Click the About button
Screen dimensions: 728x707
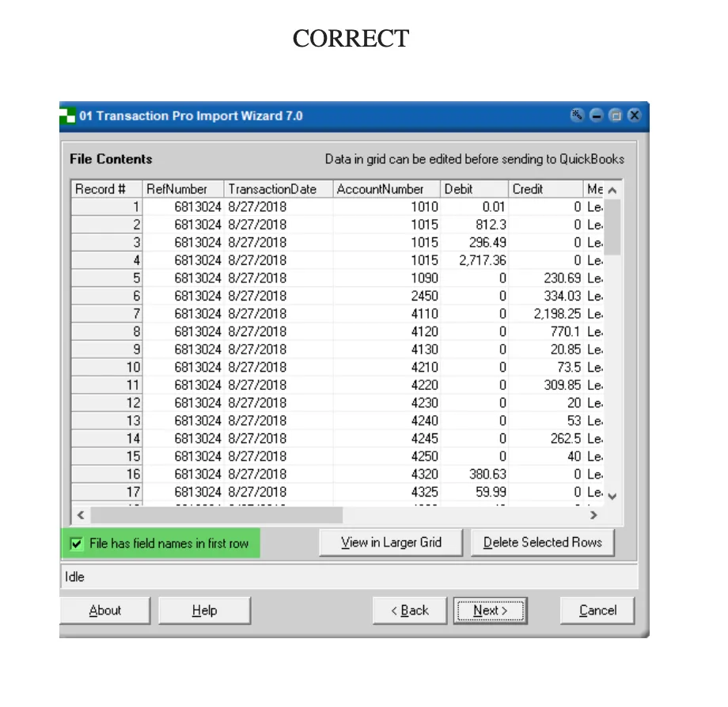(x=105, y=611)
